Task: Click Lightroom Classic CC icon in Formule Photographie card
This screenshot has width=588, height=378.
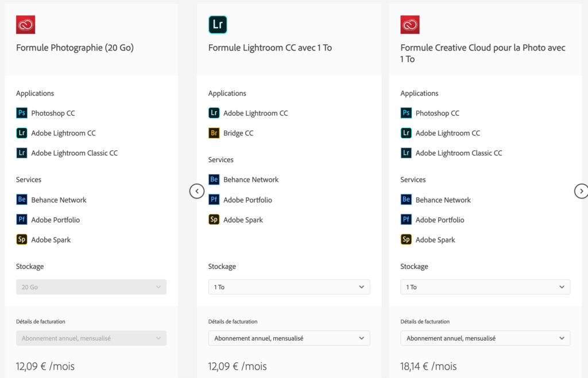Action: tap(22, 153)
